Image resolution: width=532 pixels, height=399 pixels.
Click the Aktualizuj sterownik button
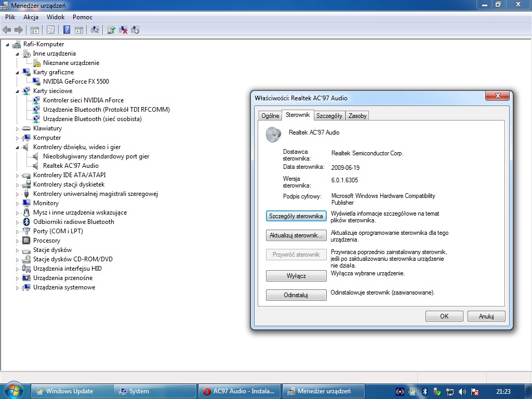(x=296, y=235)
